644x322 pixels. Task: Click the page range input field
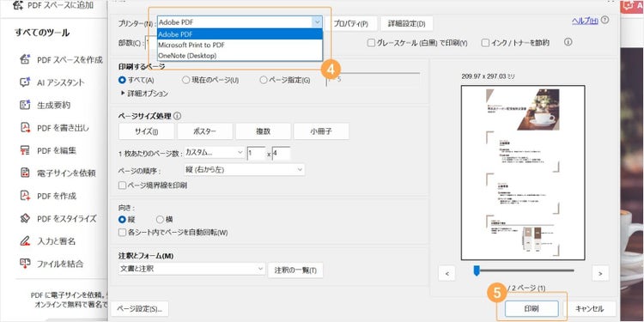(x=373, y=79)
